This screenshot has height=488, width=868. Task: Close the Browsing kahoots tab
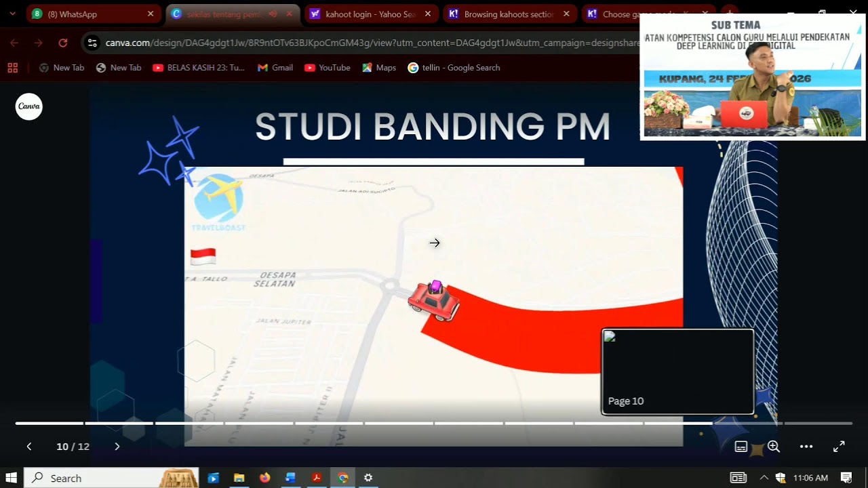click(566, 14)
